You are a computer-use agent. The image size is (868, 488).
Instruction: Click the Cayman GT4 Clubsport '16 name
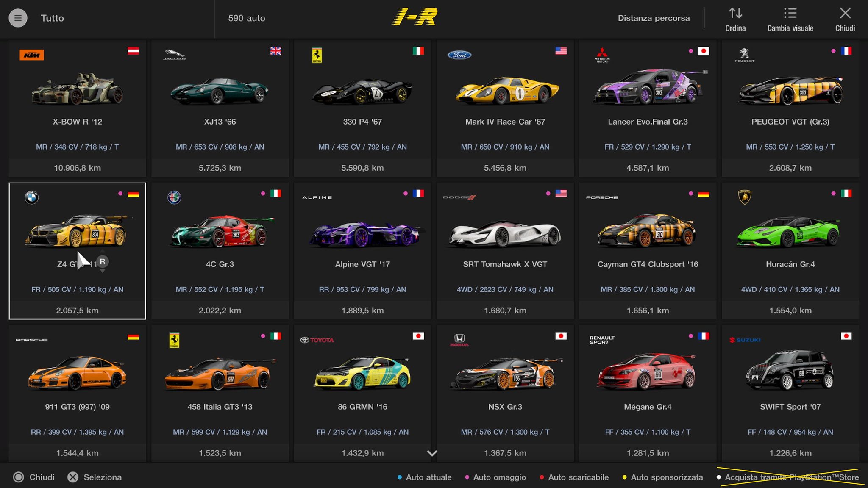[x=648, y=264]
